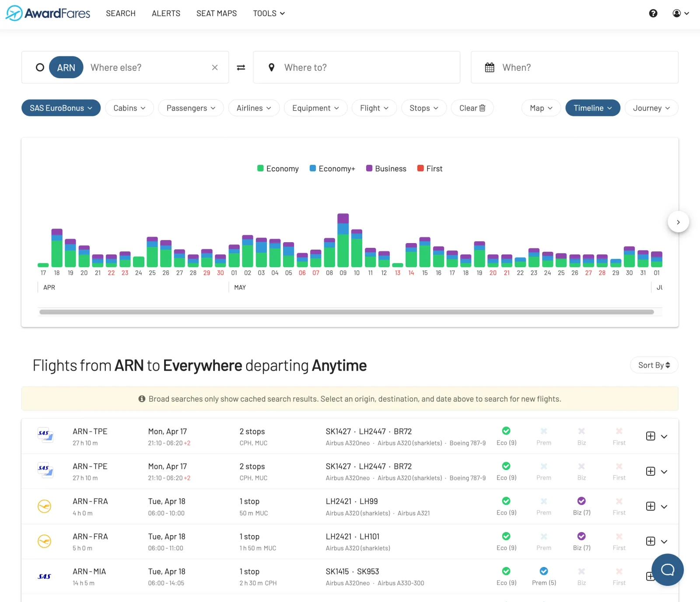Expand LH2421 · LH101 flight details

[664, 541]
